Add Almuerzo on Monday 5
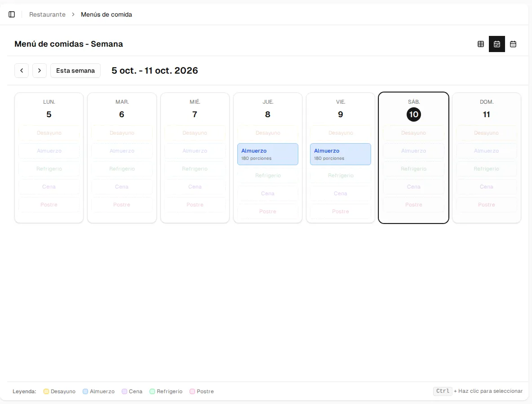 [x=49, y=151]
